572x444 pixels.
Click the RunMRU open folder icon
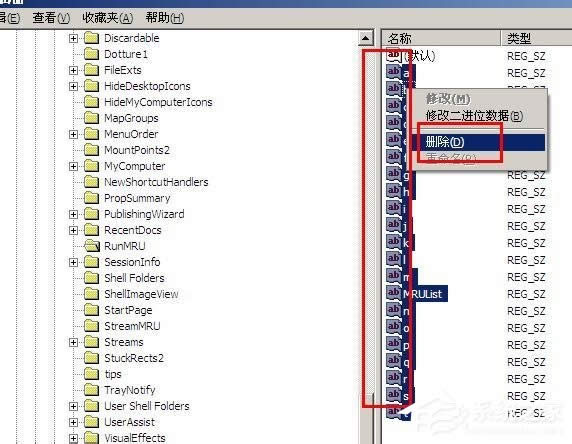(92, 246)
